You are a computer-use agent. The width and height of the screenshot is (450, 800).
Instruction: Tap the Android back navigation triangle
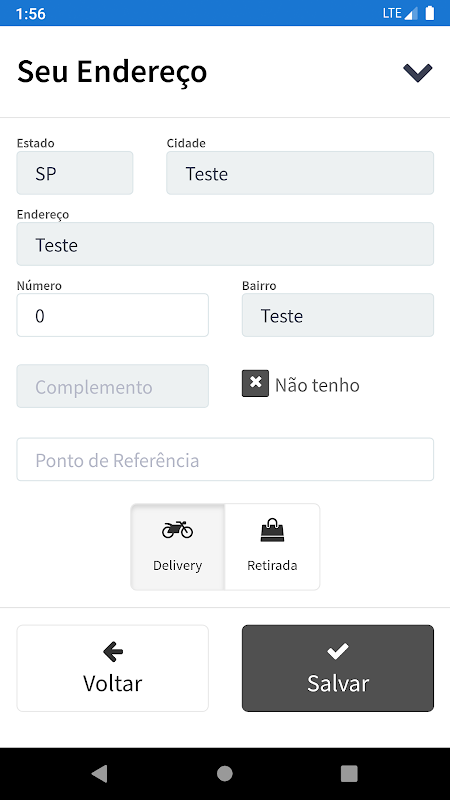click(x=99, y=773)
